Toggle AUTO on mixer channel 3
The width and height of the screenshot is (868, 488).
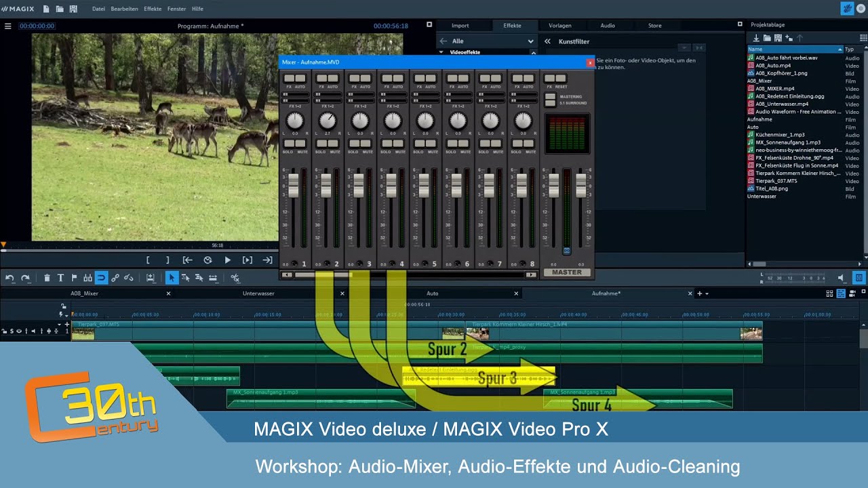pyautogui.click(x=366, y=79)
